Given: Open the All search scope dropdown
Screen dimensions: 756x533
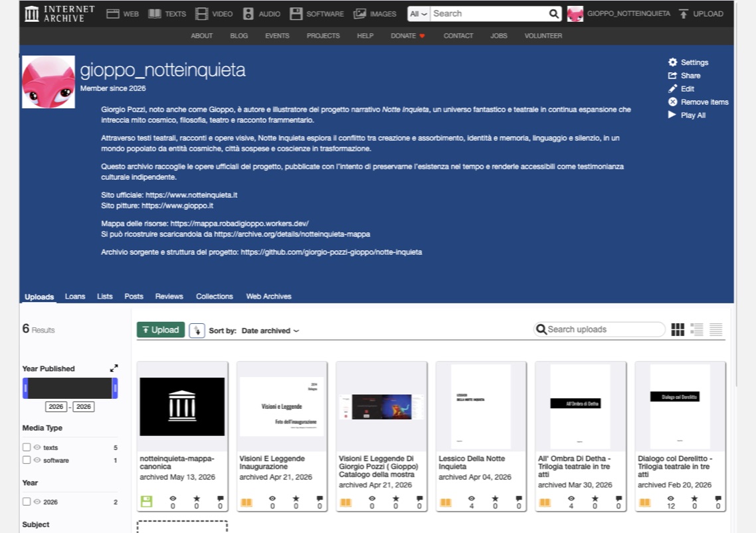Looking at the screenshot, I should pyautogui.click(x=418, y=14).
